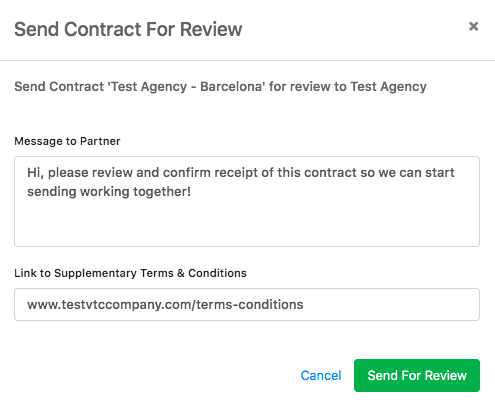Place cursor before 'Hi,' in the message
The height and width of the screenshot is (403, 495).
click(27, 173)
